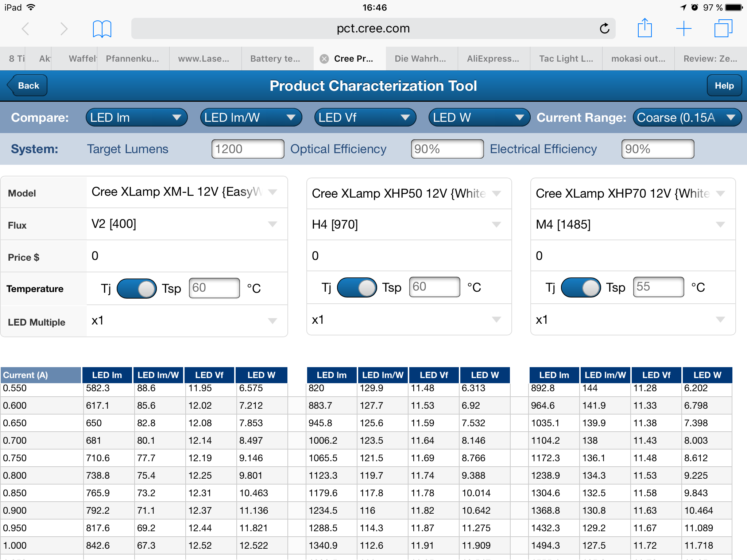Edit XHP70 temperature field 55
The height and width of the screenshot is (560, 747).
658,287
